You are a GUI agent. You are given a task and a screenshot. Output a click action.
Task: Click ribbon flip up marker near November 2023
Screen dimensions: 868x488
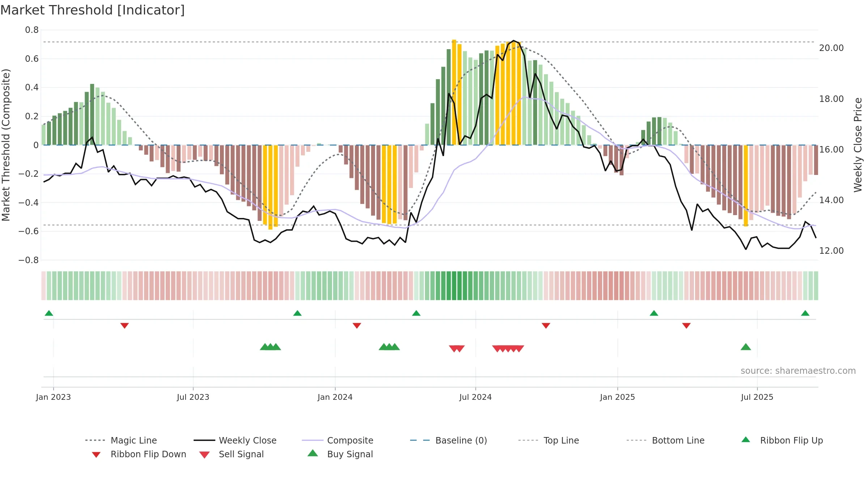tap(297, 313)
